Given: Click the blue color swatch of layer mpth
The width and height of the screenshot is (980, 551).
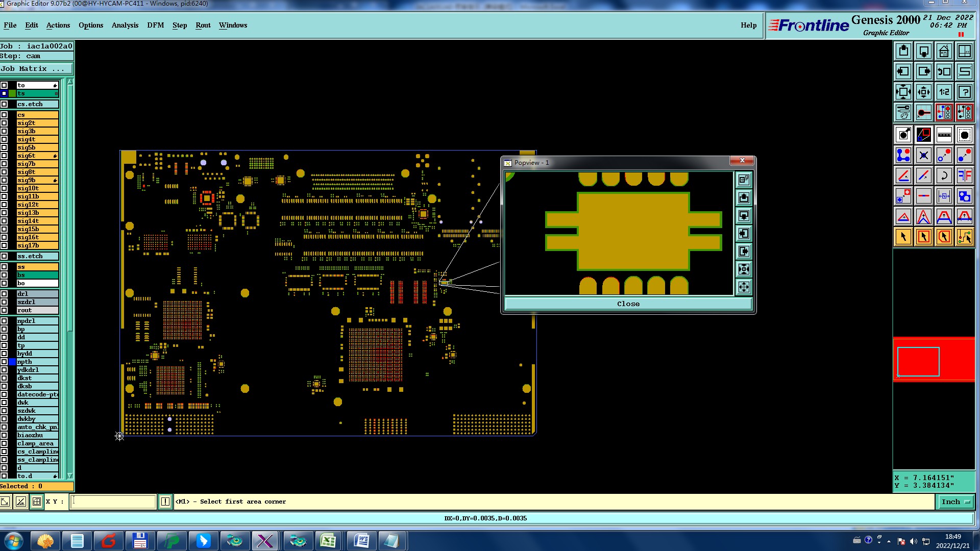Looking at the screenshot, I should pos(12,362).
